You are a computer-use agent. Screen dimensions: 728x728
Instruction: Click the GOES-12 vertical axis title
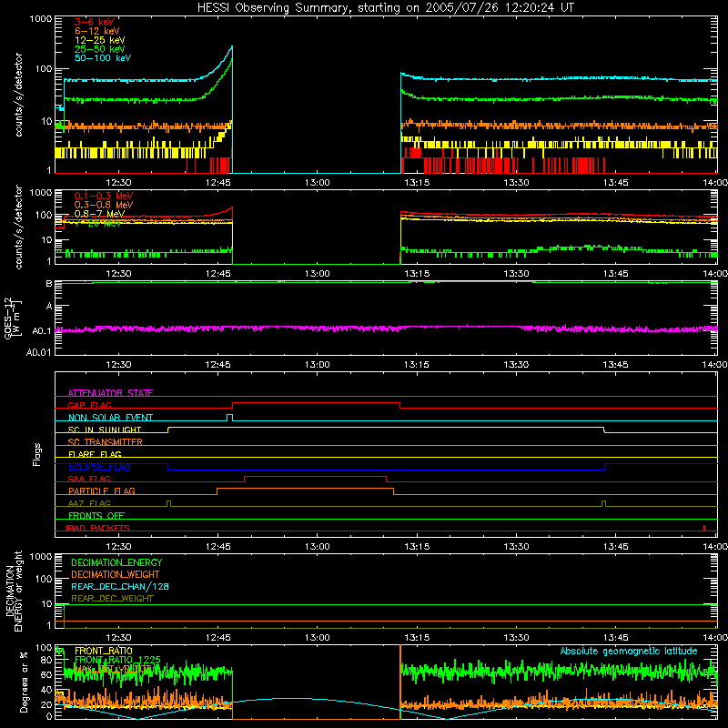pyautogui.click(x=13, y=318)
